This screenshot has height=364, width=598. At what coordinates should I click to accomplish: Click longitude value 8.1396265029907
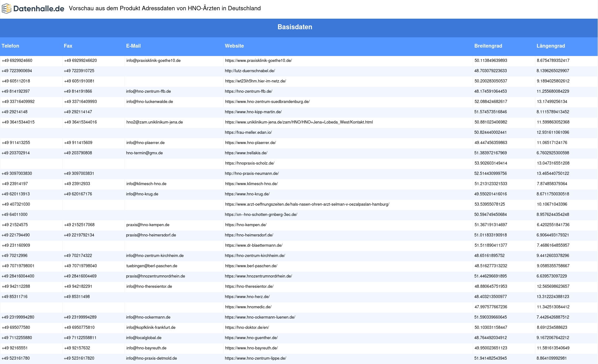tap(553, 71)
